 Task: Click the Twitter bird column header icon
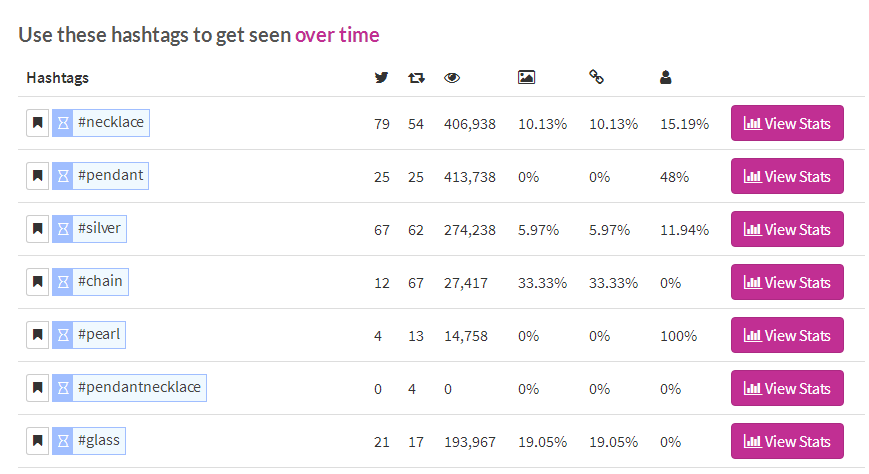tap(381, 78)
